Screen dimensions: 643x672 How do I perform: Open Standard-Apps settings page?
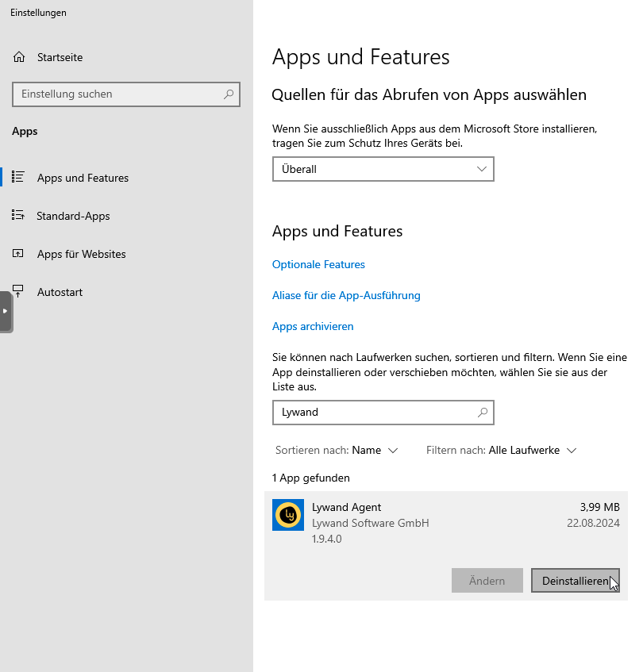coord(73,216)
